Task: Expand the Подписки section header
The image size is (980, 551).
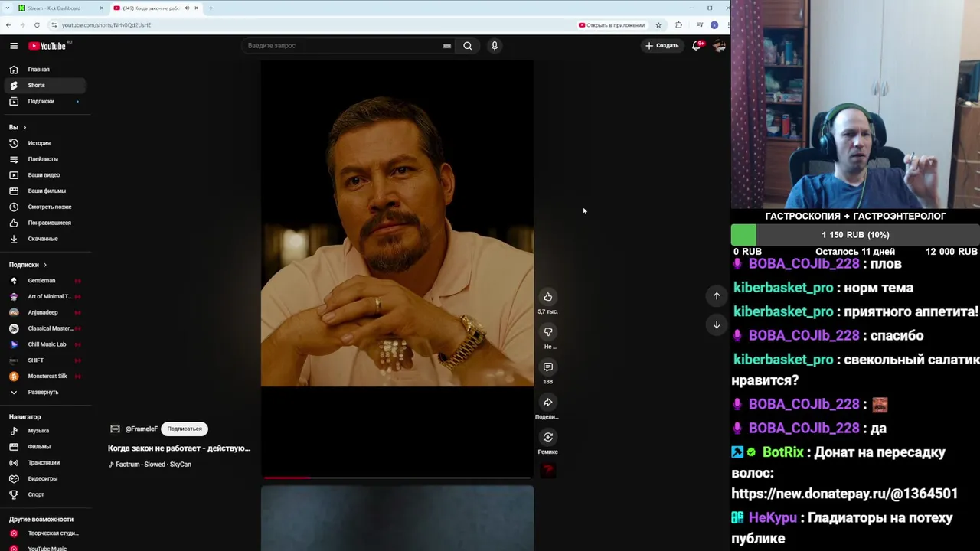Action: 28,265
